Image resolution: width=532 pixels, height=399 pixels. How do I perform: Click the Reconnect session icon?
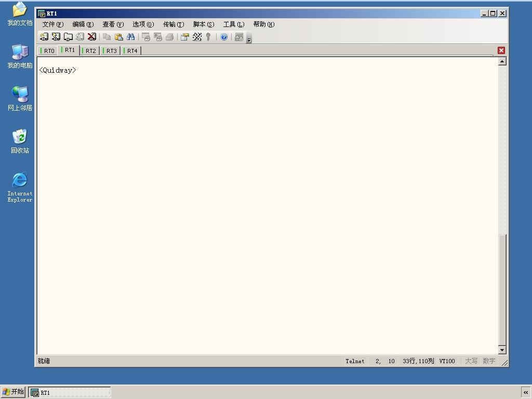pos(79,37)
